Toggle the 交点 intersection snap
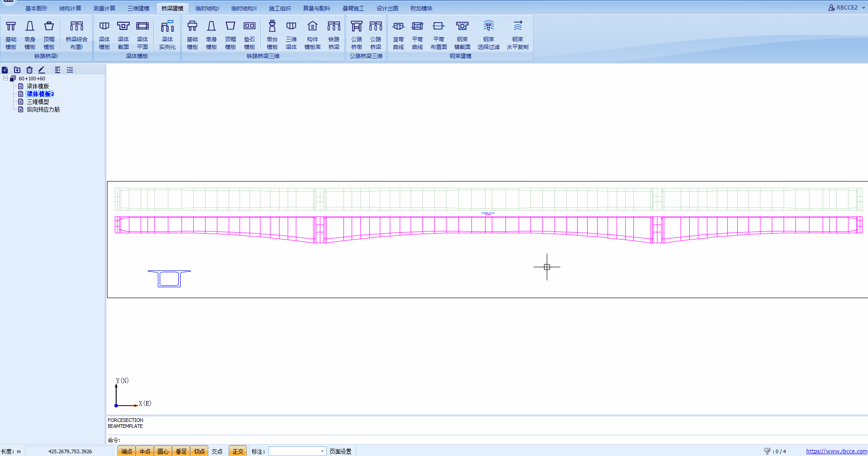 (x=217, y=451)
